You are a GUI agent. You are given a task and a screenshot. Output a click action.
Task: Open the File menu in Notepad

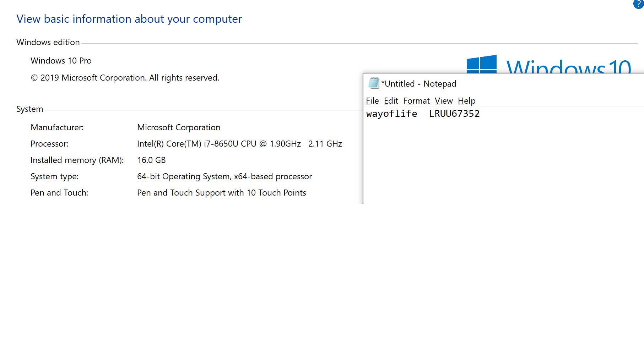(372, 101)
